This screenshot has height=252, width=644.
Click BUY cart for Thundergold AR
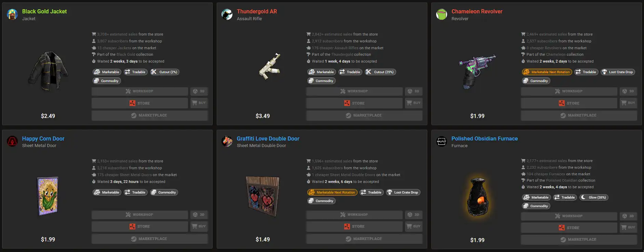414,103
